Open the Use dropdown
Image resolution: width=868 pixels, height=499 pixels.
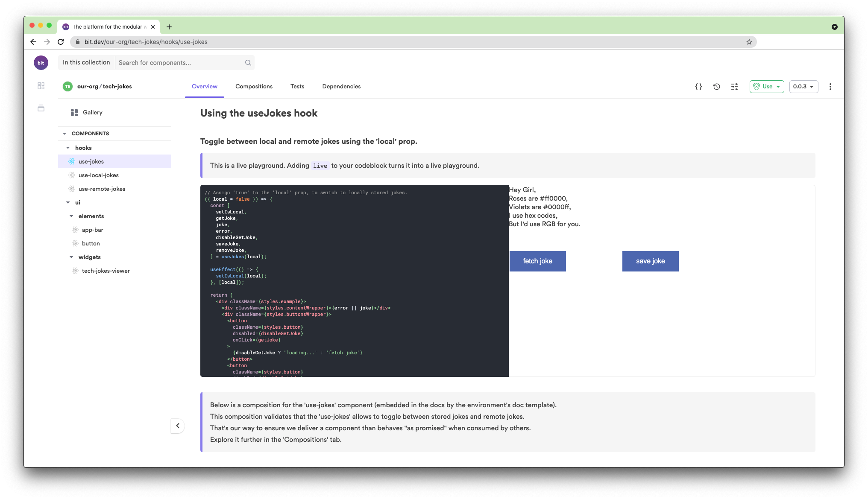click(x=767, y=86)
